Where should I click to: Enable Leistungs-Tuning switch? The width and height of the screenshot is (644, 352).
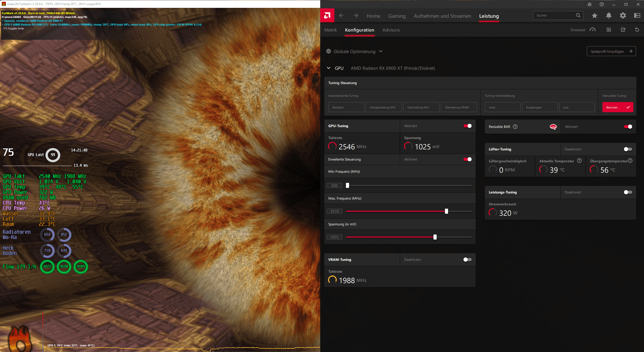pyautogui.click(x=628, y=192)
